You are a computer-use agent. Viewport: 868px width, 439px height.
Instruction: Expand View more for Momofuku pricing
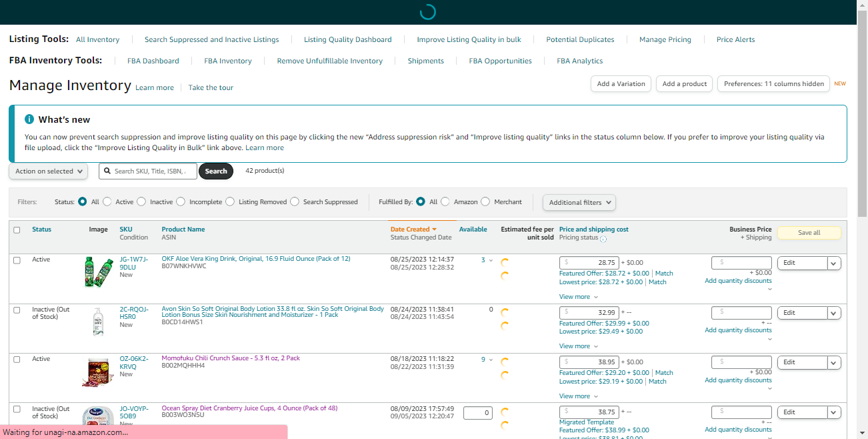tap(579, 396)
